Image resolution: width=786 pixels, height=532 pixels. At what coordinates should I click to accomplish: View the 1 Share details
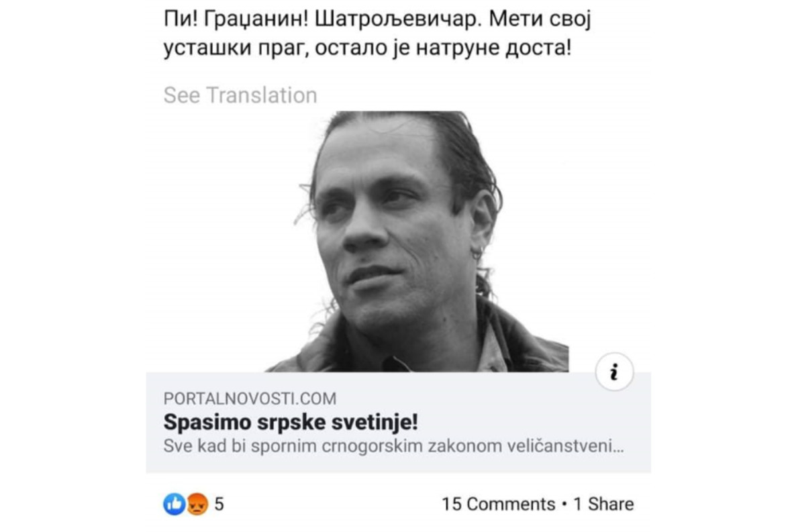(x=603, y=504)
